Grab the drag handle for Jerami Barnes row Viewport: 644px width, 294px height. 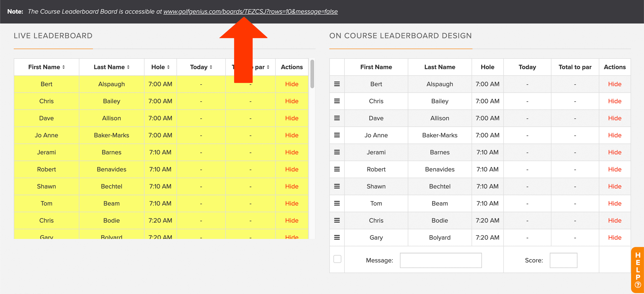coord(337,152)
